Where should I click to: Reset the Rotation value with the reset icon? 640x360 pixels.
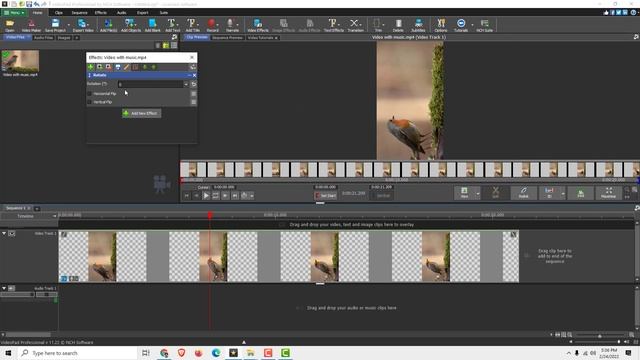coord(193,84)
